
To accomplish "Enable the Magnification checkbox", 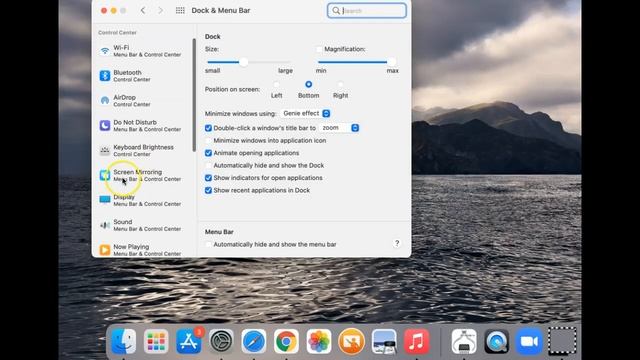I will (x=319, y=49).
